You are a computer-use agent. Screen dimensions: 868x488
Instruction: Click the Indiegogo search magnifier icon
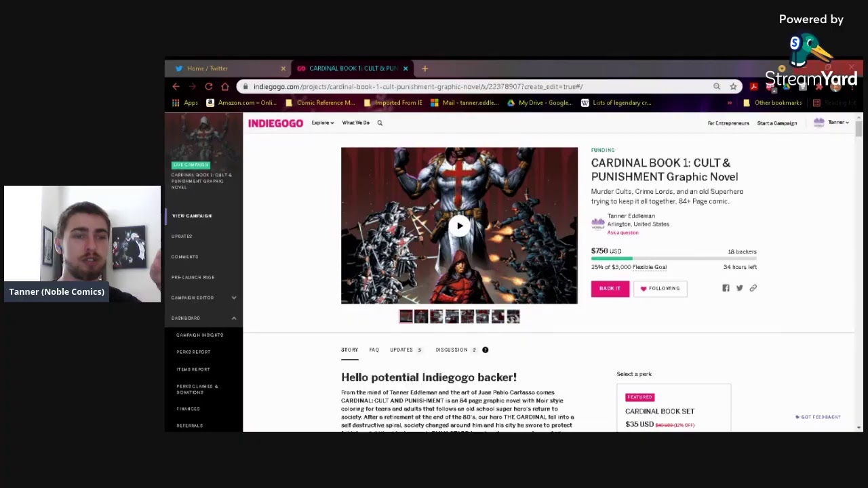click(x=380, y=123)
